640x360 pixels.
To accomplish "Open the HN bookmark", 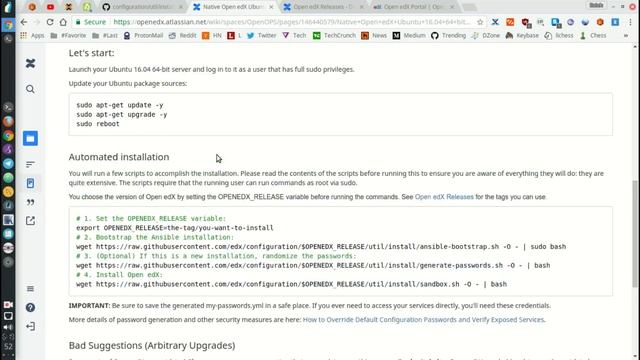I will (212, 36).
